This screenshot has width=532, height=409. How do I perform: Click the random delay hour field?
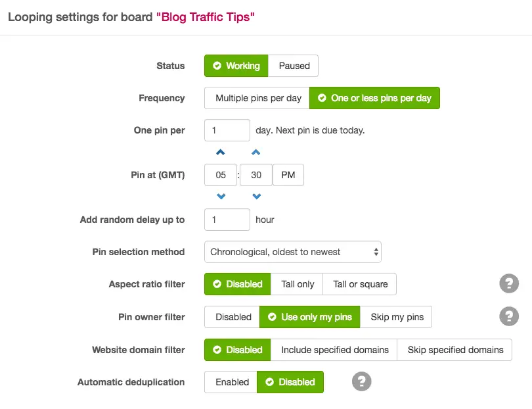[x=227, y=219]
